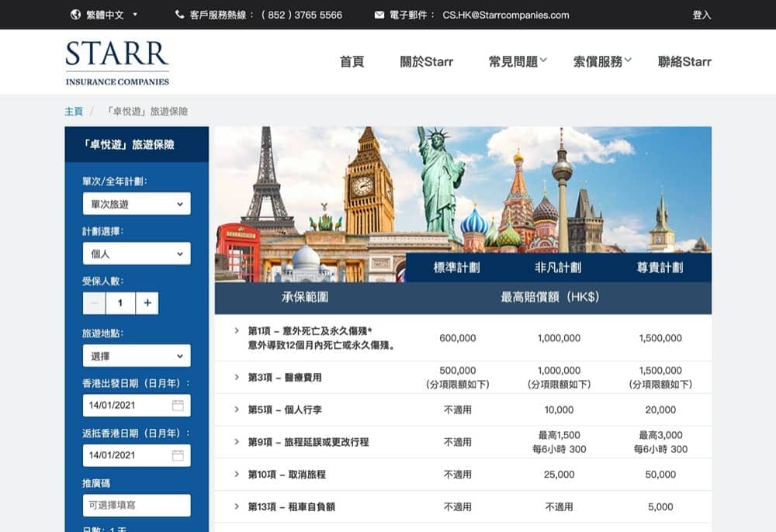
Task: Expand 第3項 醫療費用 row
Action: (x=237, y=377)
